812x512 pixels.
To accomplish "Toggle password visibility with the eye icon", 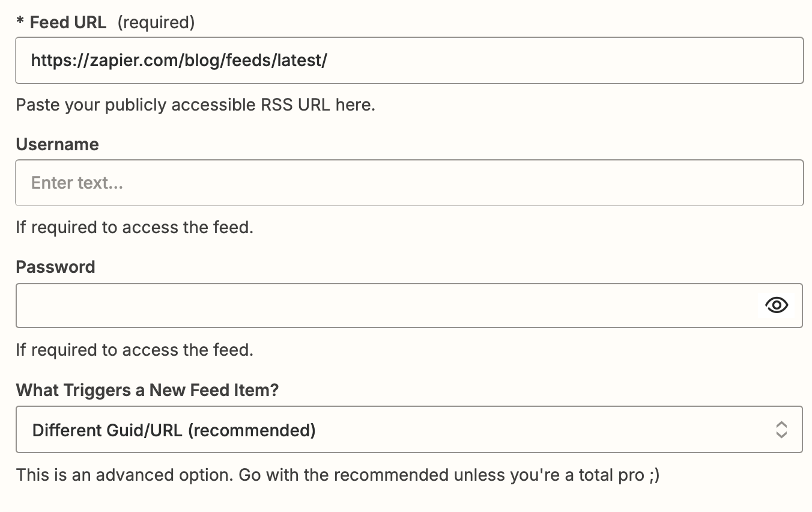I will [777, 305].
